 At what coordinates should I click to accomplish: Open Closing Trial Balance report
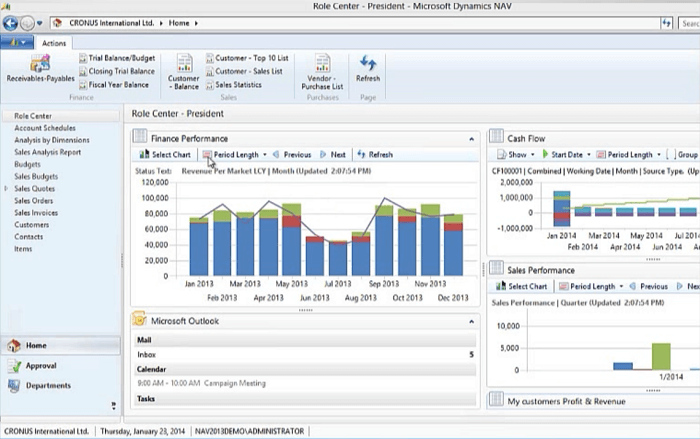click(x=117, y=71)
